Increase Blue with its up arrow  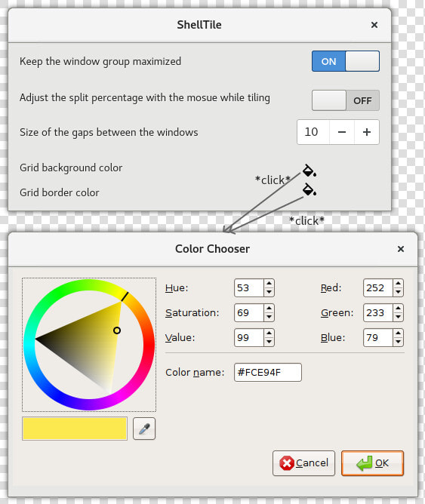pyautogui.click(x=399, y=333)
